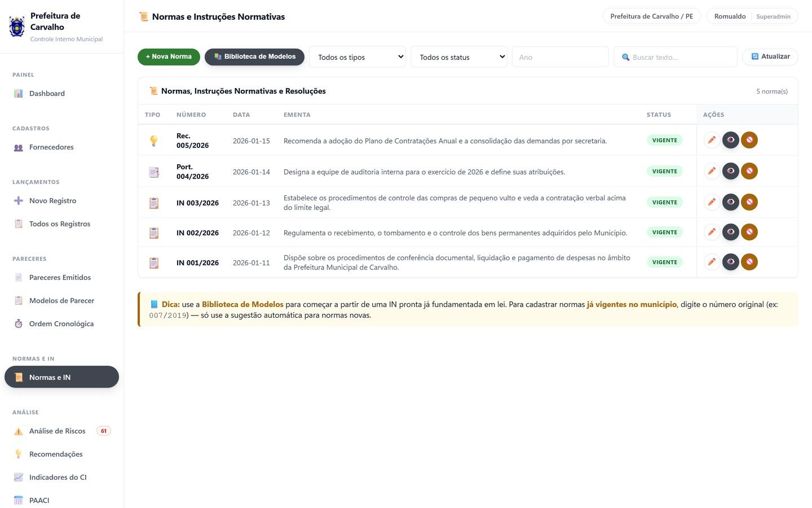Screen dimensions: 812x508
Task: View norm IN 001/2026 with eye icon
Action: point(731,262)
